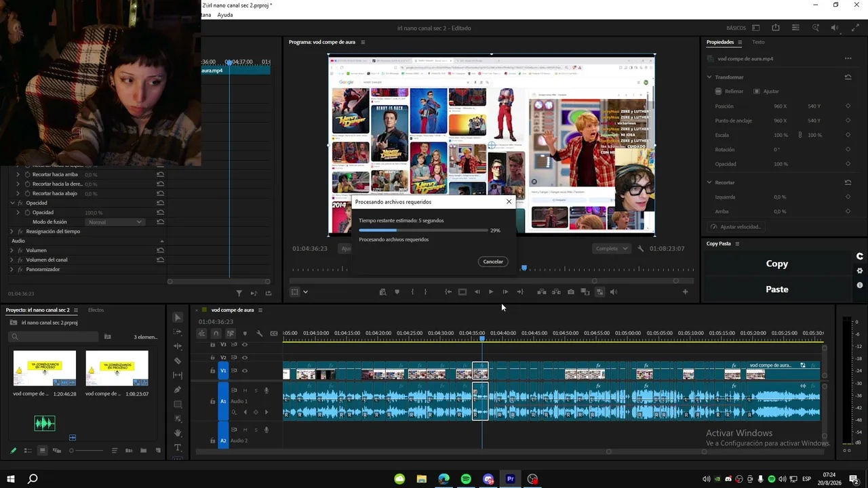Screen dimensions: 868x488
Task: Open the Copy Pasta panel menu
Action: click(737, 244)
